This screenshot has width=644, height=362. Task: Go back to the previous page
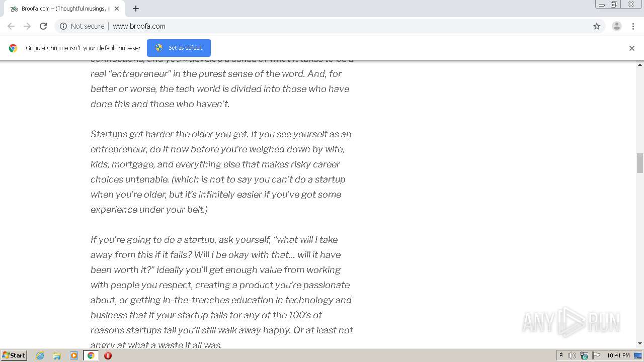click(x=11, y=26)
